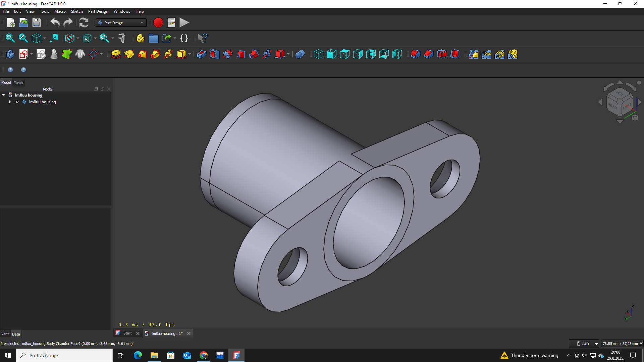Click the Start document tab
The width and height of the screenshot is (644, 362).
pos(127,333)
